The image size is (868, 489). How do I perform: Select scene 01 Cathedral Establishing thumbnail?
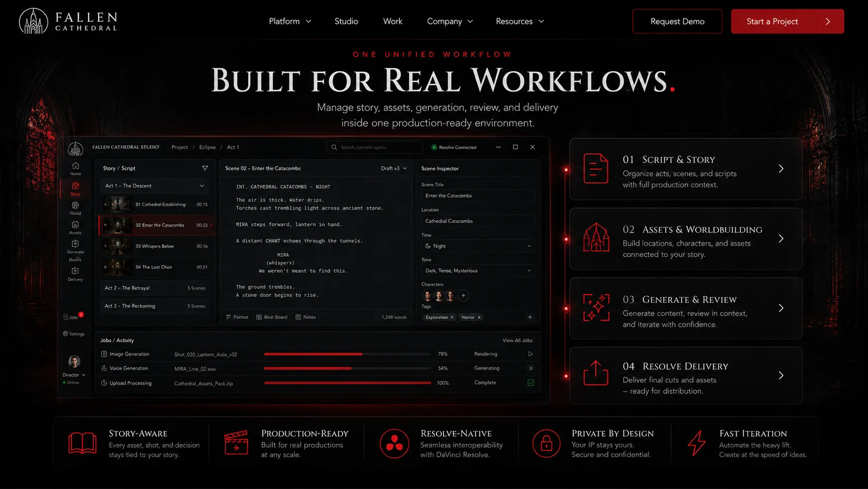coord(117,204)
